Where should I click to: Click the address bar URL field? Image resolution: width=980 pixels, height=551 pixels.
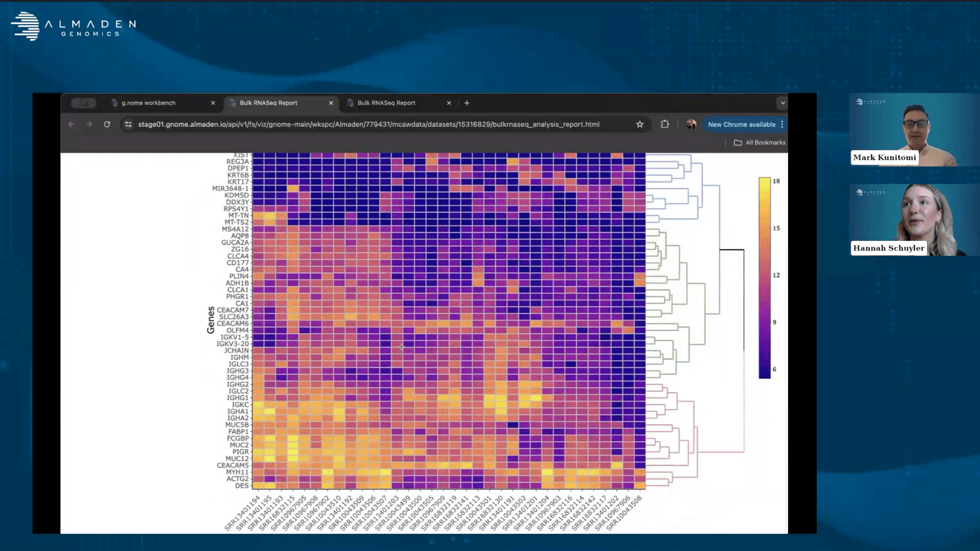point(367,124)
